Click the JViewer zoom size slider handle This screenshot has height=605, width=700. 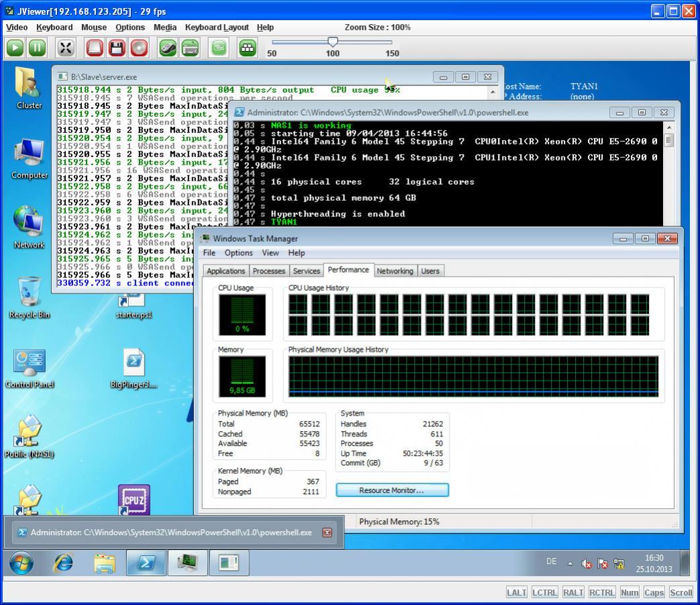333,42
